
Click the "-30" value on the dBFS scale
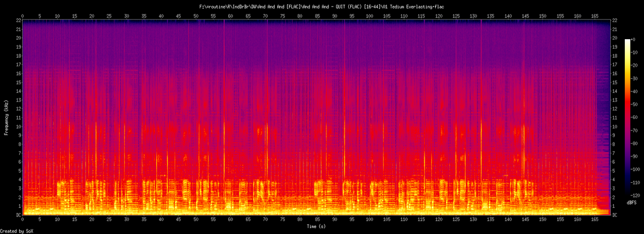(x=635, y=78)
